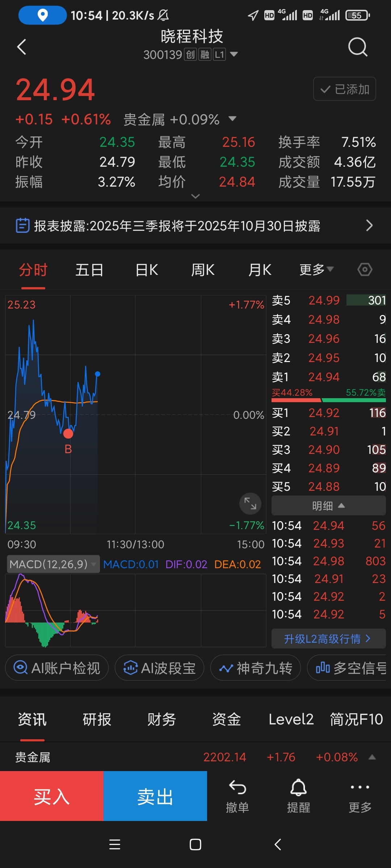Select 卖5 order row 24.99
This screenshot has width=391, height=868.
328,300
